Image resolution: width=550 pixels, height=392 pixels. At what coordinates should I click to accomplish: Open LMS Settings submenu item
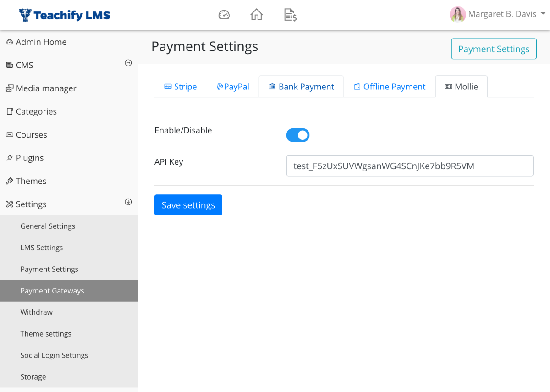point(69,248)
